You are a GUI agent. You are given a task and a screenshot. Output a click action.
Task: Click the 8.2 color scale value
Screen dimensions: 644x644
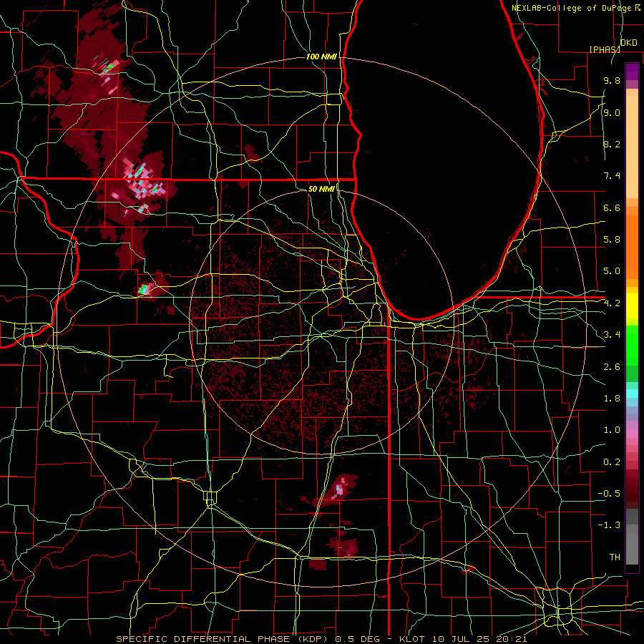click(x=612, y=144)
